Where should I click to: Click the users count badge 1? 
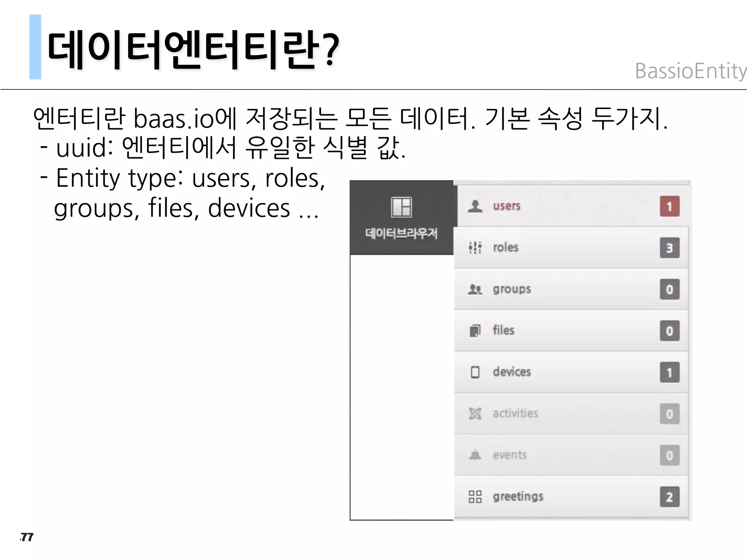[x=670, y=206]
